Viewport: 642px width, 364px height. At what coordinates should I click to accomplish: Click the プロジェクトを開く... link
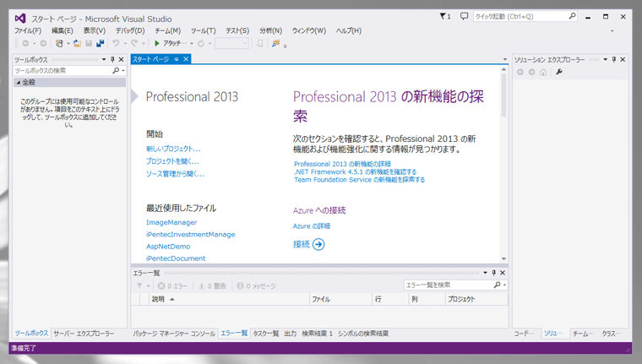[x=172, y=161]
